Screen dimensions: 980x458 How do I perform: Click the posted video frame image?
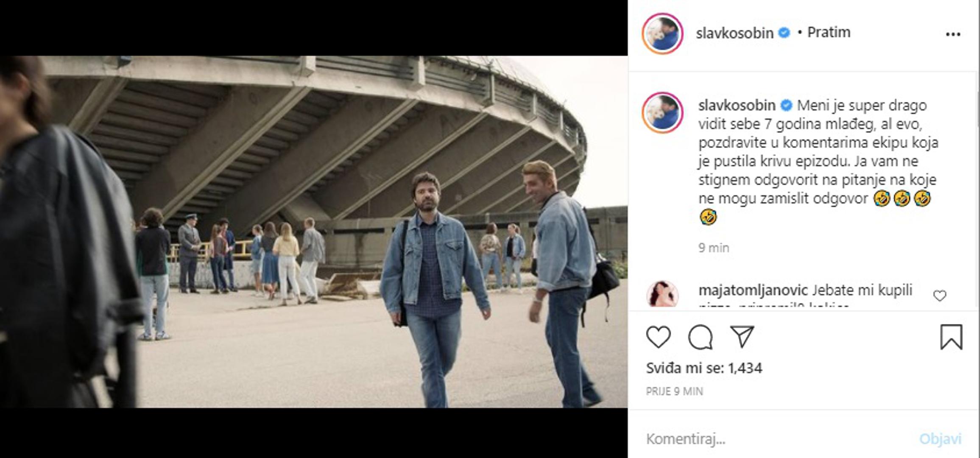314,232
